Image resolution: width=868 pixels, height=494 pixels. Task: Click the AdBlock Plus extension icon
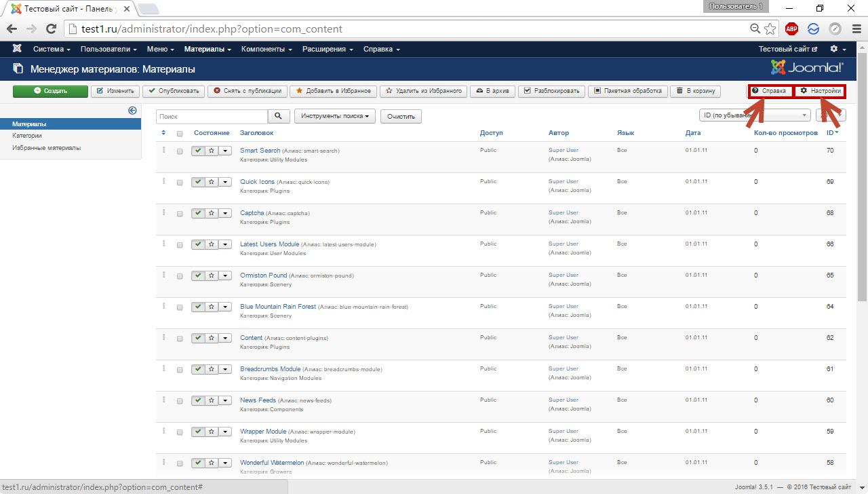[x=791, y=28]
